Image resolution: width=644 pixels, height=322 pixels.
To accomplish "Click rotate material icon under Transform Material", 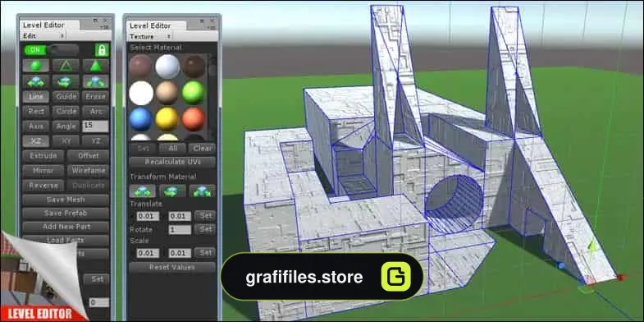I will (x=172, y=191).
